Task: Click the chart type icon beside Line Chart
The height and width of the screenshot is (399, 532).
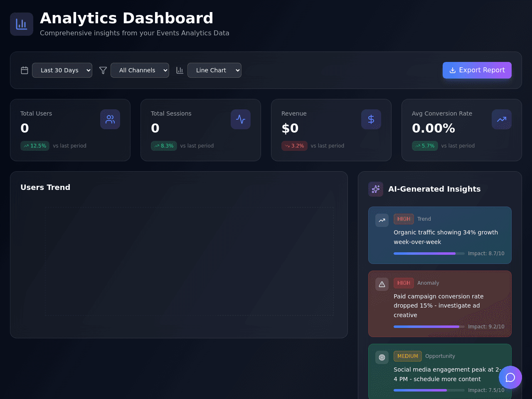Action: click(180, 70)
